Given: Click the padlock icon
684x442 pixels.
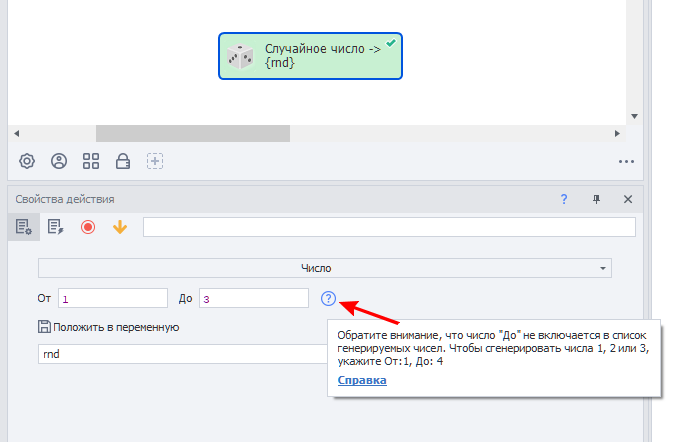Looking at the screenshot, I should tap(123, 161).
